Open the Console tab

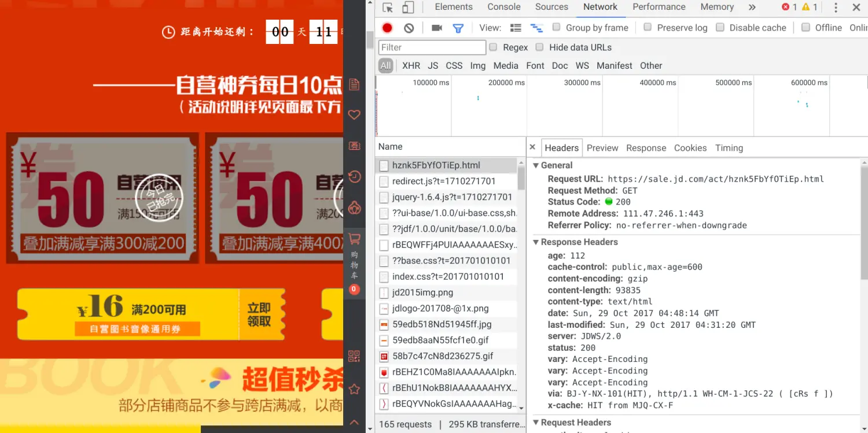tap(504, 7)
